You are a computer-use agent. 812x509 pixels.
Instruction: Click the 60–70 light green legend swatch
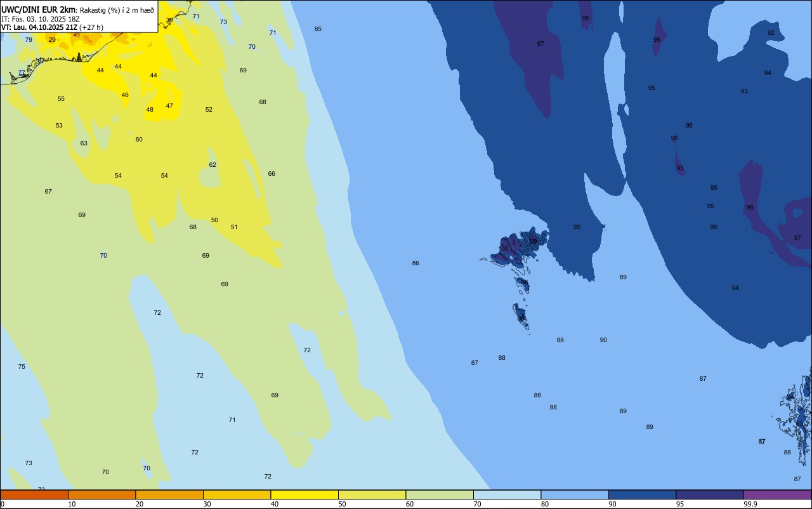pyautogui.click(x=440, y=494)
